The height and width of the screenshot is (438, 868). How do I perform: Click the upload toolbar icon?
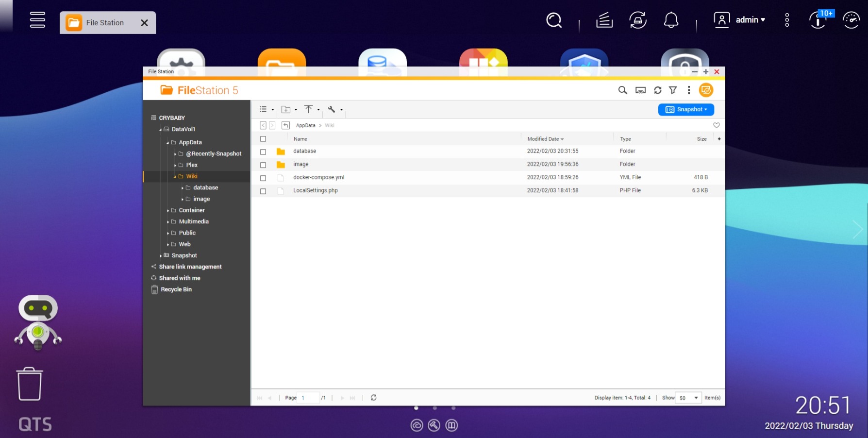[309, 109]
